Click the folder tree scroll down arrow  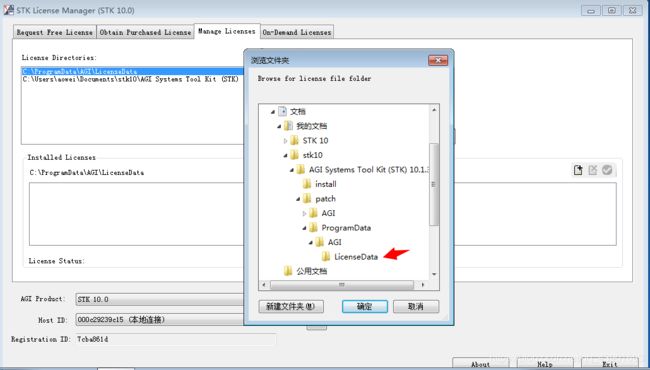click(434, 274)
